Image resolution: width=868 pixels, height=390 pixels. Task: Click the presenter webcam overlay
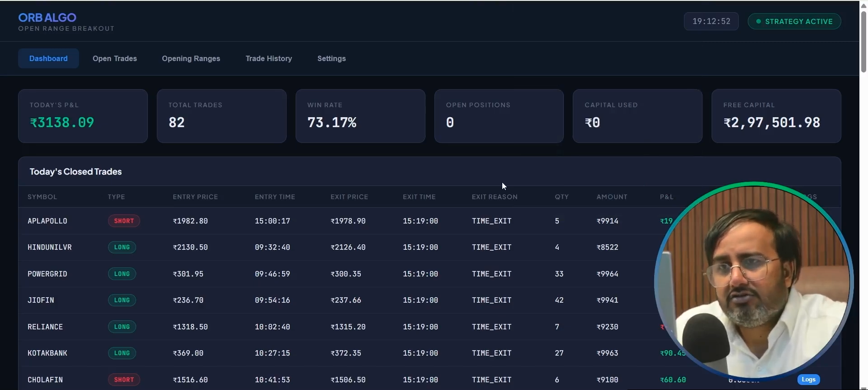click(754, 281)
